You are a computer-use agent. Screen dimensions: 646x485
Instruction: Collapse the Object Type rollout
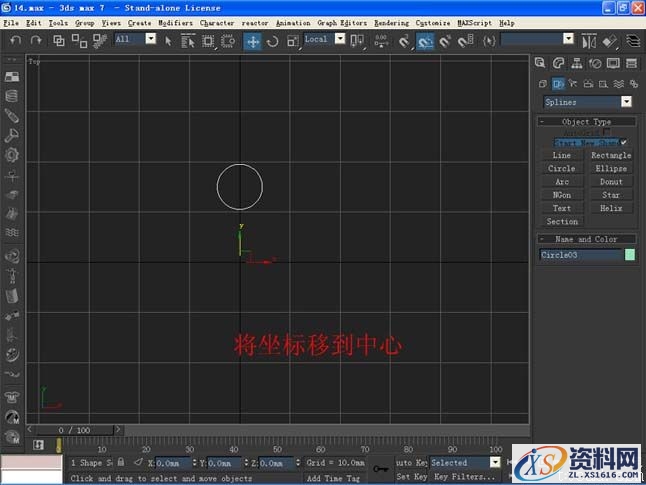587,122
